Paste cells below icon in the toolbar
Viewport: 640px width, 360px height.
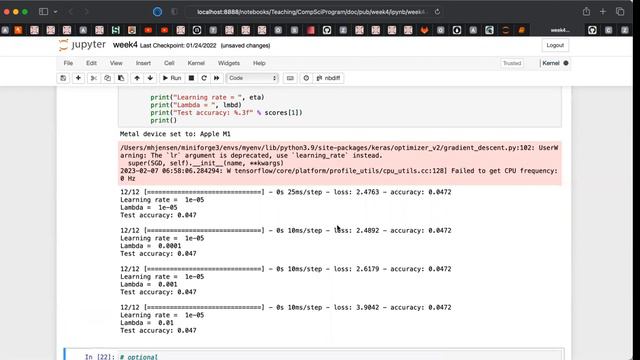click(121, 78)
